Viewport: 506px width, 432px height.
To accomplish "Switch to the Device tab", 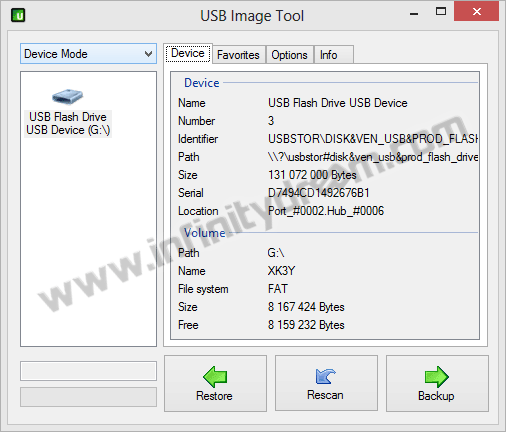I will 188,53.
